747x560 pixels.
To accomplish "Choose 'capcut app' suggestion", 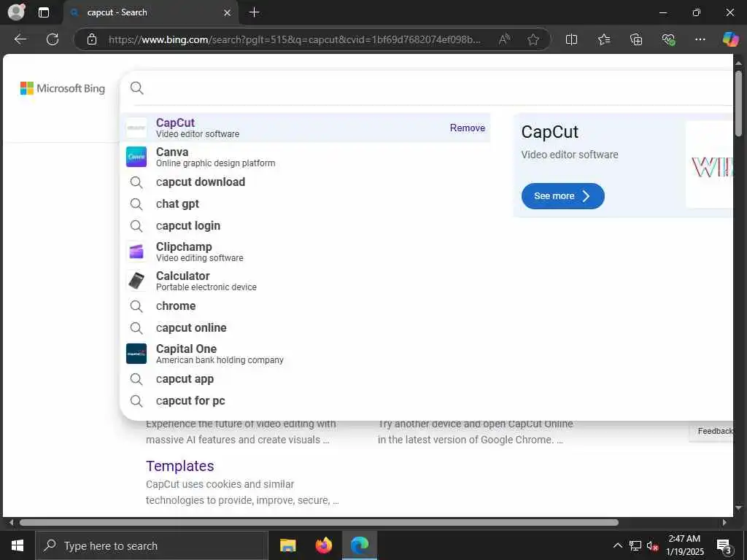I will 305,379.
